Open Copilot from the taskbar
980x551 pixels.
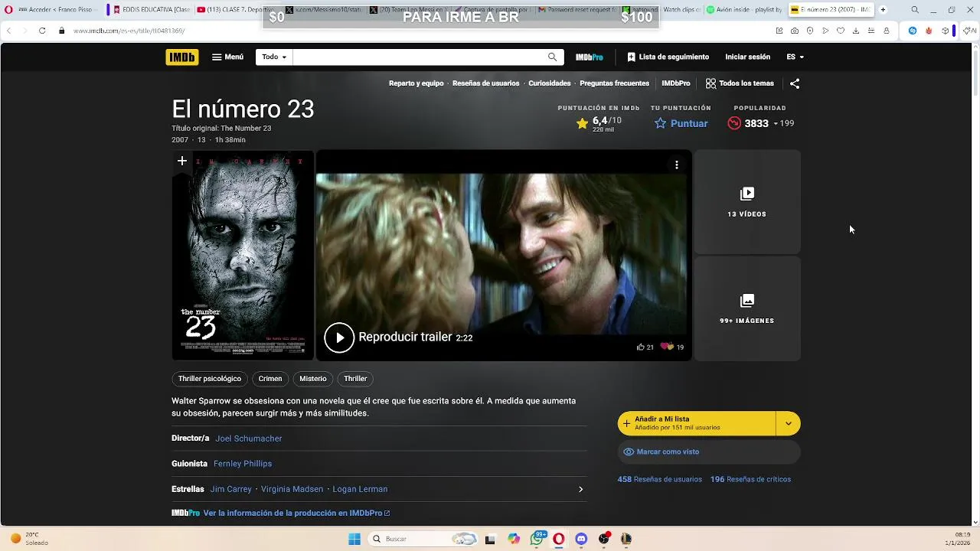tap(514, 539)
